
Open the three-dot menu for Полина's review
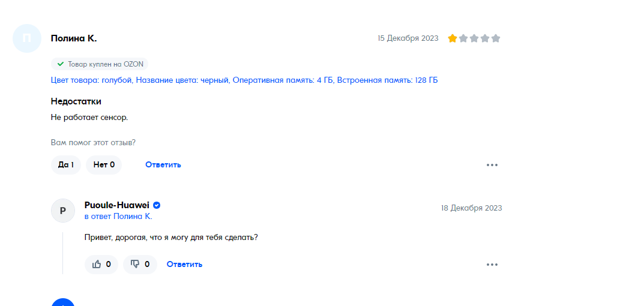[x=492, y=165]
